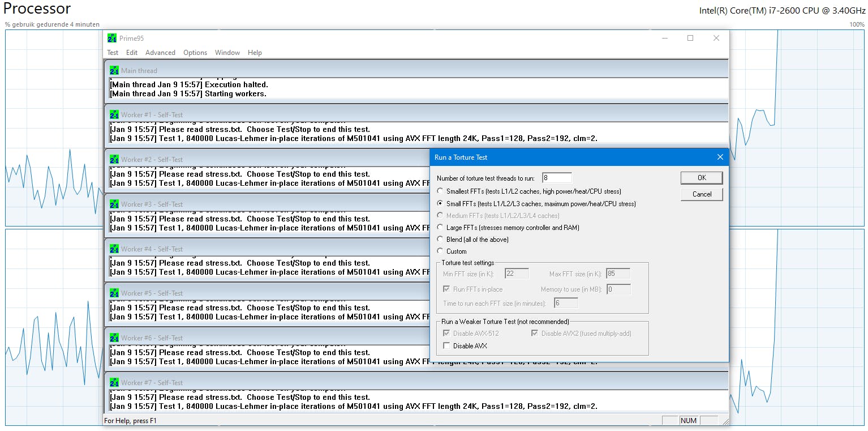Cancel the Run a Torture Test dialog
Image resolution: width=868 pixels, height=431 pixels.
(x=702, y=194)
